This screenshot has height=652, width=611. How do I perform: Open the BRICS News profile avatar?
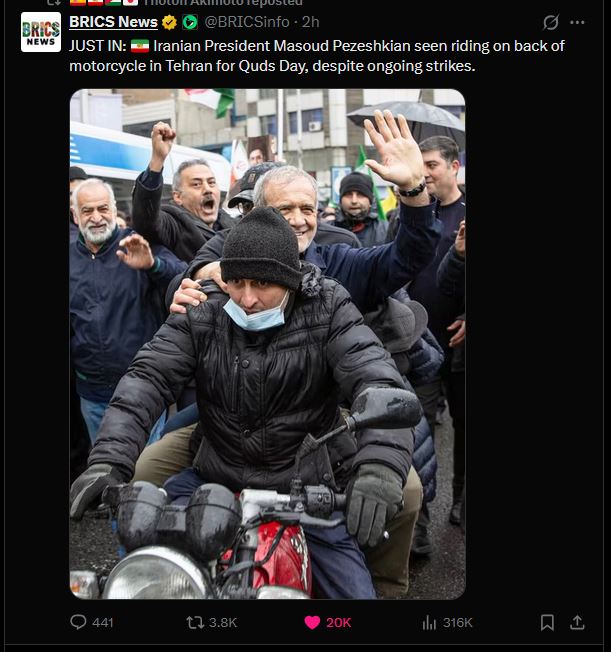(41, 32)
